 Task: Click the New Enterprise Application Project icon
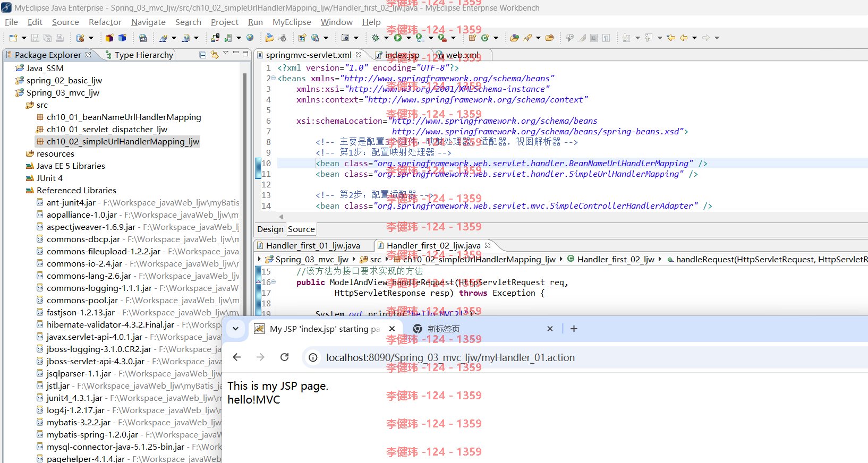coord(109,38)
